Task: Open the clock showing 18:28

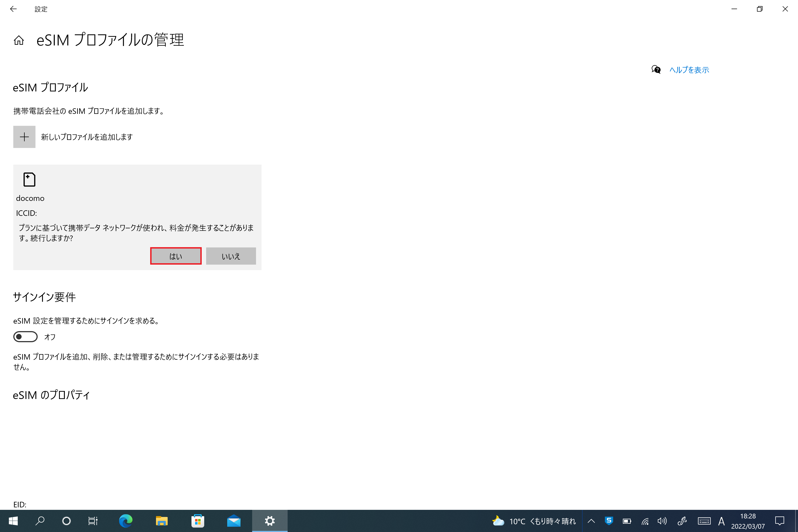Action: (748, 521)
